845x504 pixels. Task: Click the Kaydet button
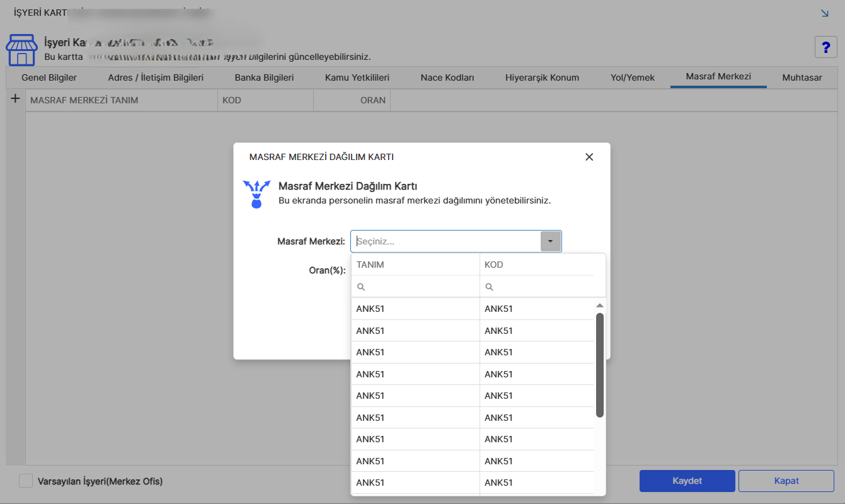point(687,481)
